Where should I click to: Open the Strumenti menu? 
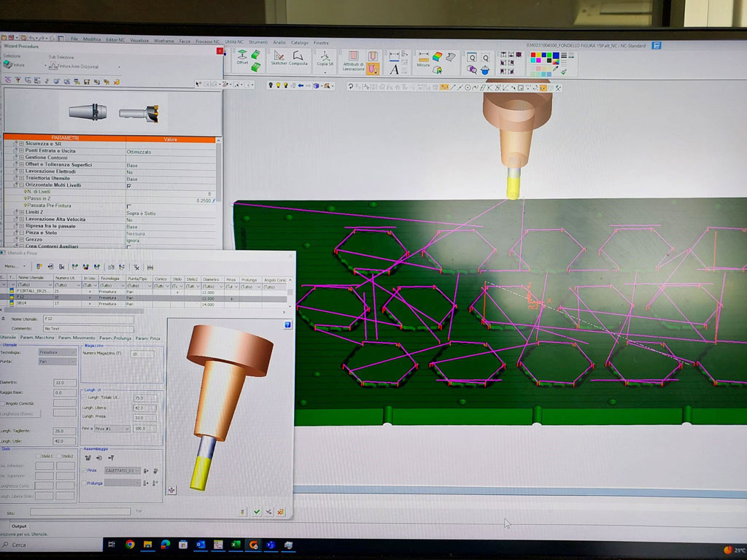coord(258,42)
